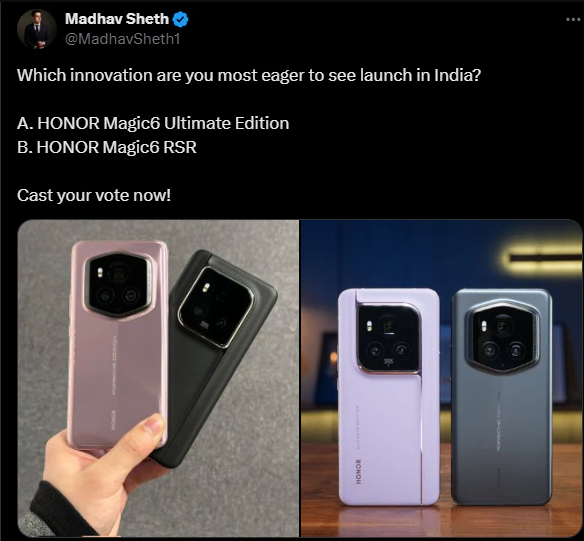Open the three-dot more options menu

573,19
